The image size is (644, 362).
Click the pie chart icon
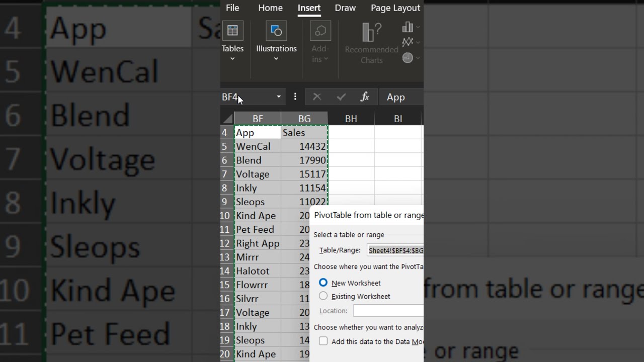tap(408, 58)
